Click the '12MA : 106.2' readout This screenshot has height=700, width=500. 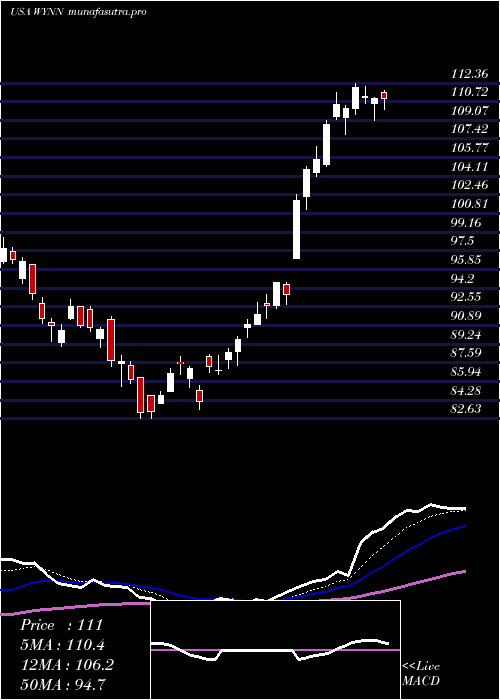click(x=67, y=665)
